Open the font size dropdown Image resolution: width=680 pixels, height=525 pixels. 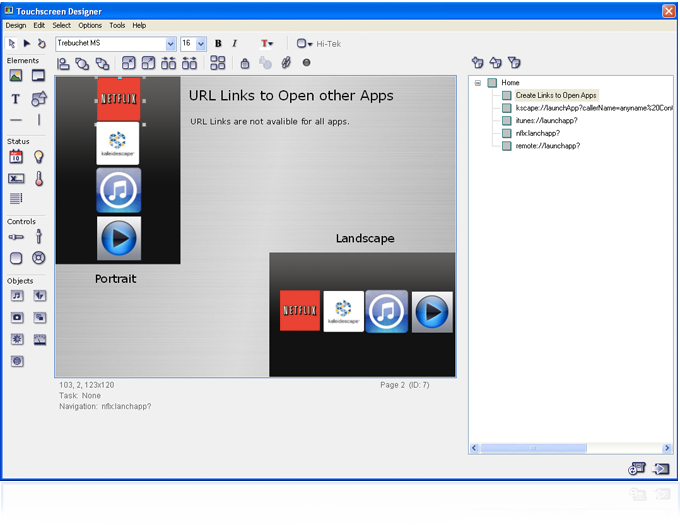201,44
